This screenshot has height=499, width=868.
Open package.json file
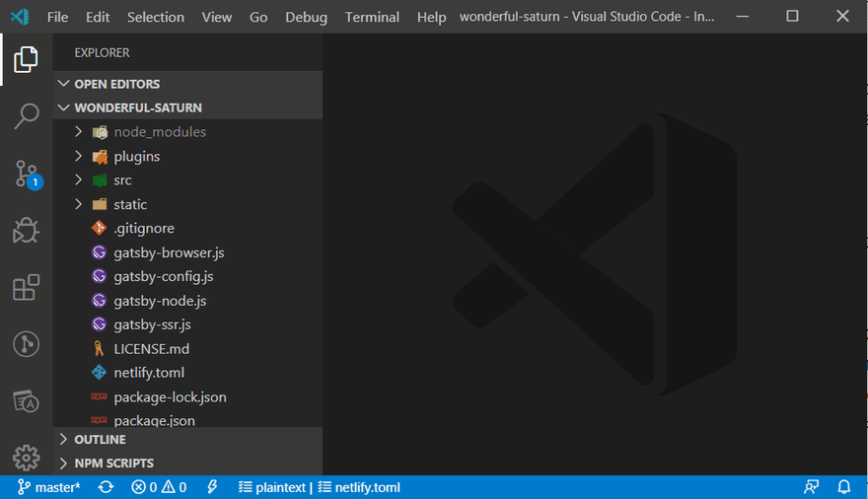154,420
